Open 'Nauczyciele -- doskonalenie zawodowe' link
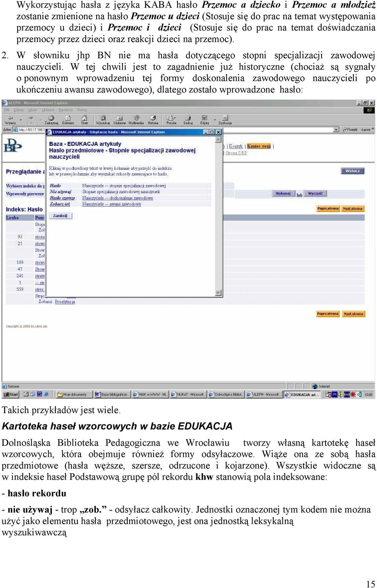This screenshot has width=377, height=588. [117, 198]
